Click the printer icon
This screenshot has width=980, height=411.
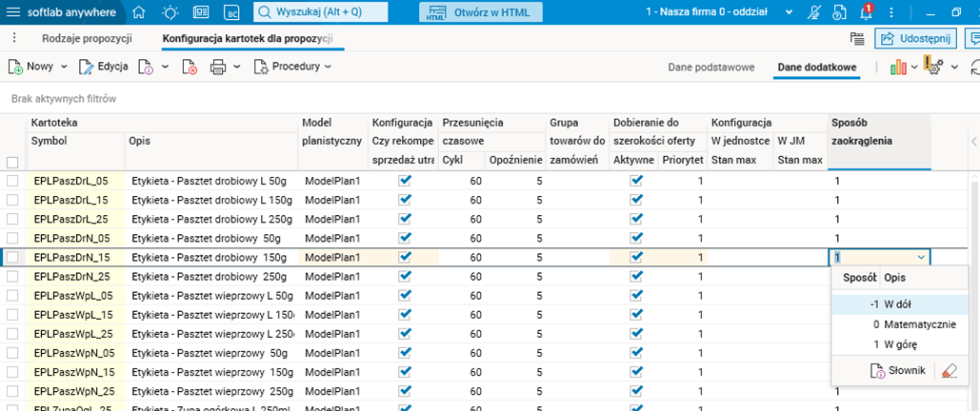217,67
